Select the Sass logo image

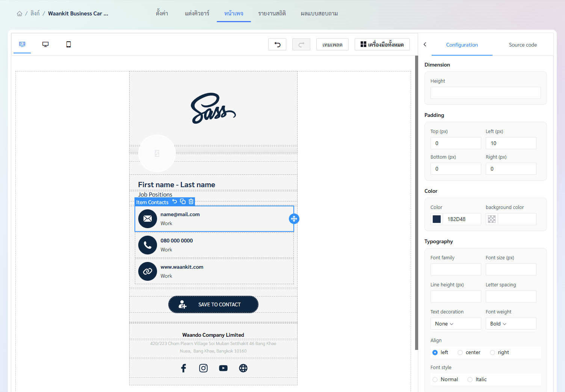pos(213,108)
